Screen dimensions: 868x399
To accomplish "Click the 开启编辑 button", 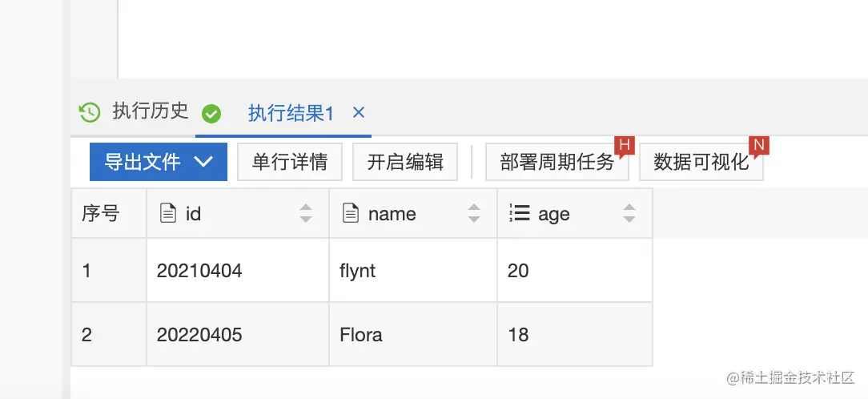I will (405, 162).
